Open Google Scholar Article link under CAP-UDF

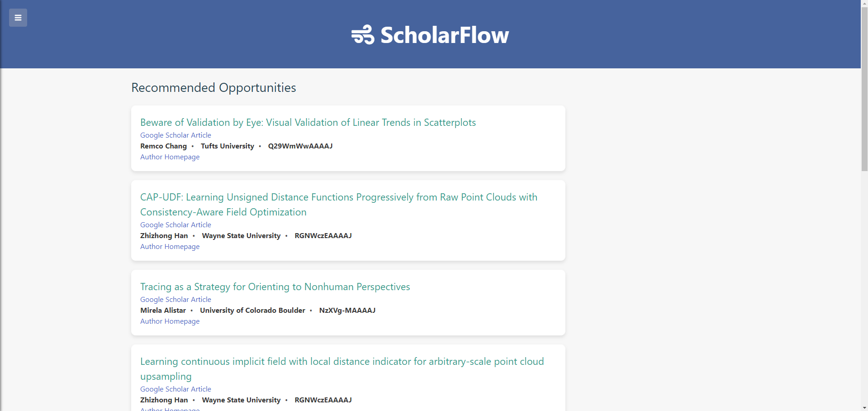tap(175, 225)
